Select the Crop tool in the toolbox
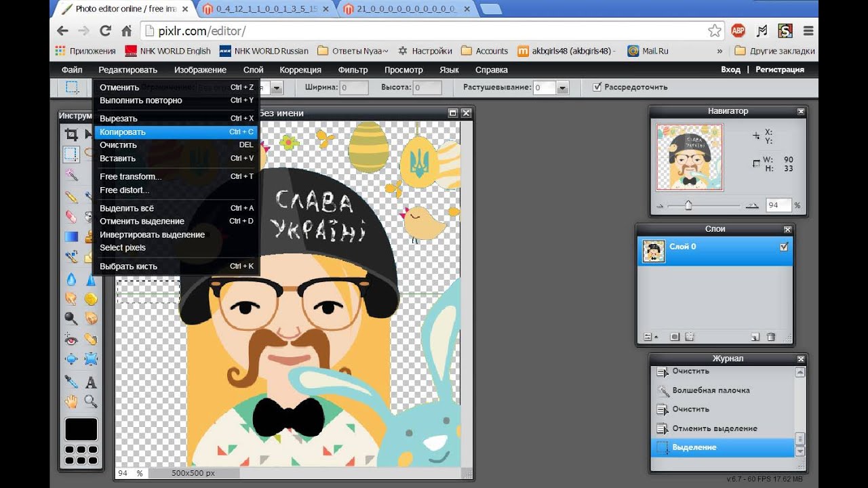The image size is (868, 488). [x=71, y=134]
